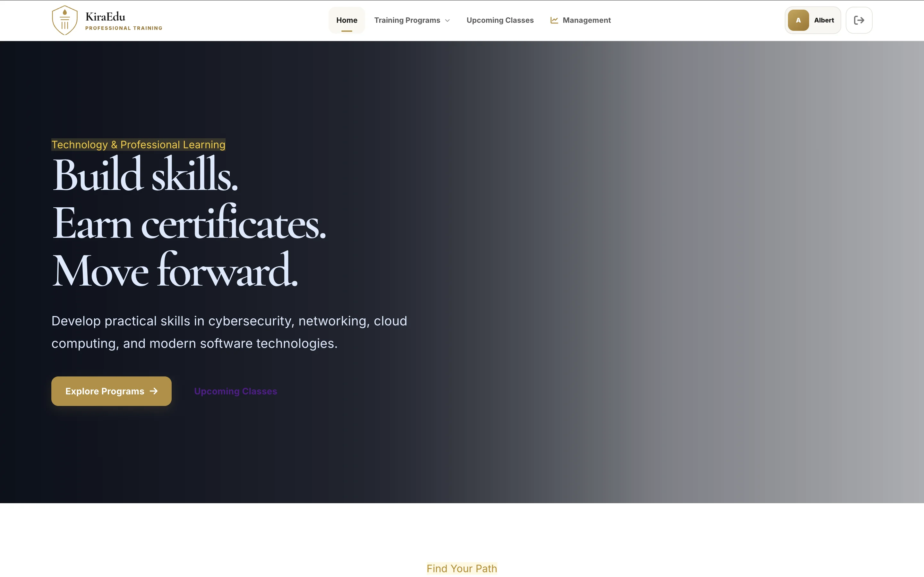Image resolution: width=924 pixels, height=577 pixels.
Task: Click the 'Technology & Professional Learning' tagline
Action: tap(139, 145)
